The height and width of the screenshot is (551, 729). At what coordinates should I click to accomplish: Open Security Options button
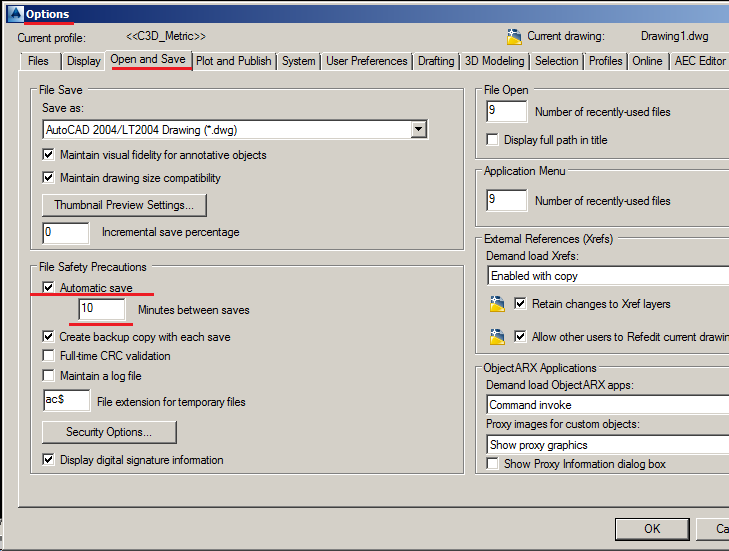click(109, 432)
